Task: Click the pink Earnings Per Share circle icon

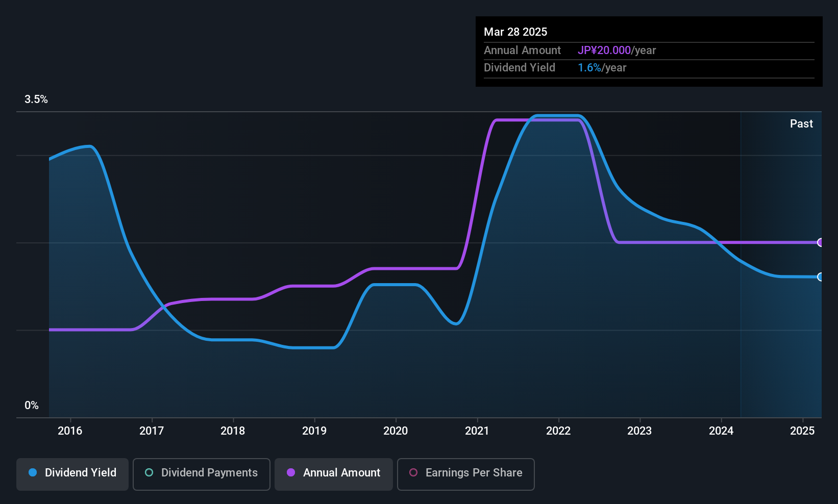Action: pyautogui.click(x=413, y=472)
